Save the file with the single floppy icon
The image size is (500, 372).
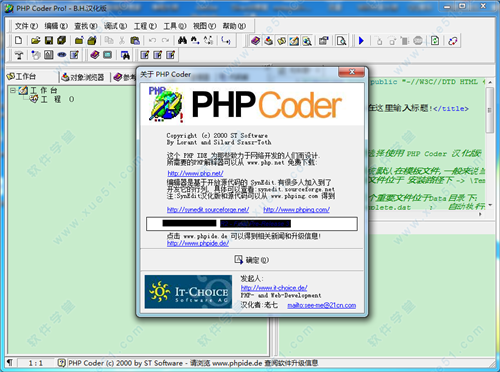click(x=49, y=41)
